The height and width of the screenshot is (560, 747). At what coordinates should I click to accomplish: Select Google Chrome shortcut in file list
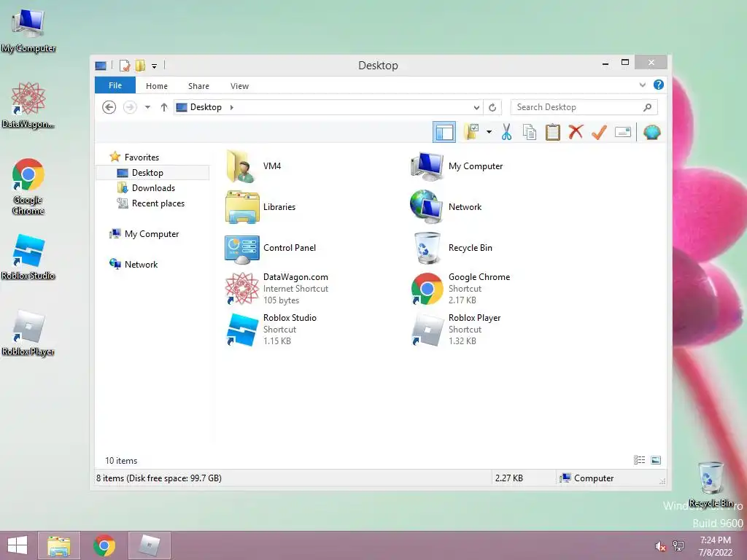point(460,289)
